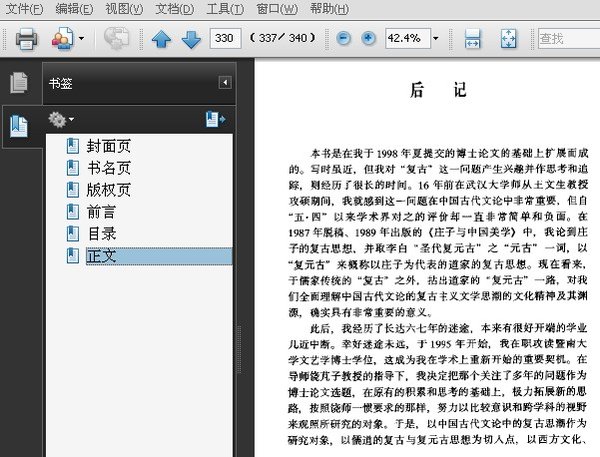
Task: Collapse the 书签 panel with arrow button
Action: [225, 82]
